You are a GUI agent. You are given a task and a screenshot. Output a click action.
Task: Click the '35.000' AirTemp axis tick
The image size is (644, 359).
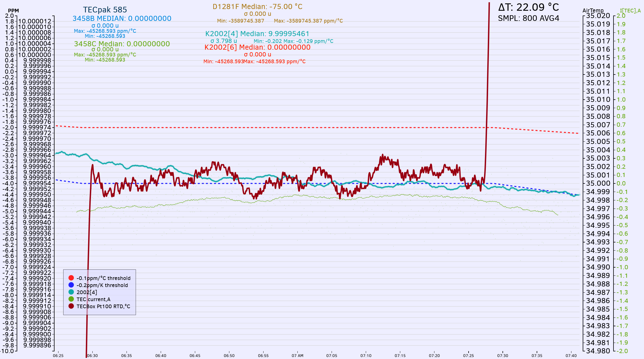tap(598, 183)
